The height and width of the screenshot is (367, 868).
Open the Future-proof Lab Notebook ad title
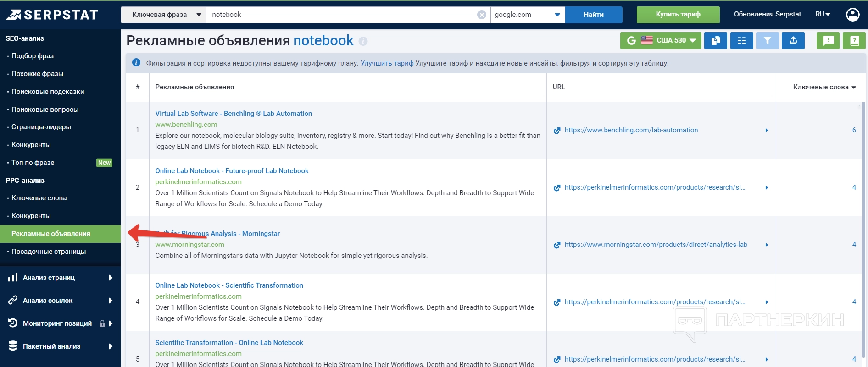pos(232,171)
